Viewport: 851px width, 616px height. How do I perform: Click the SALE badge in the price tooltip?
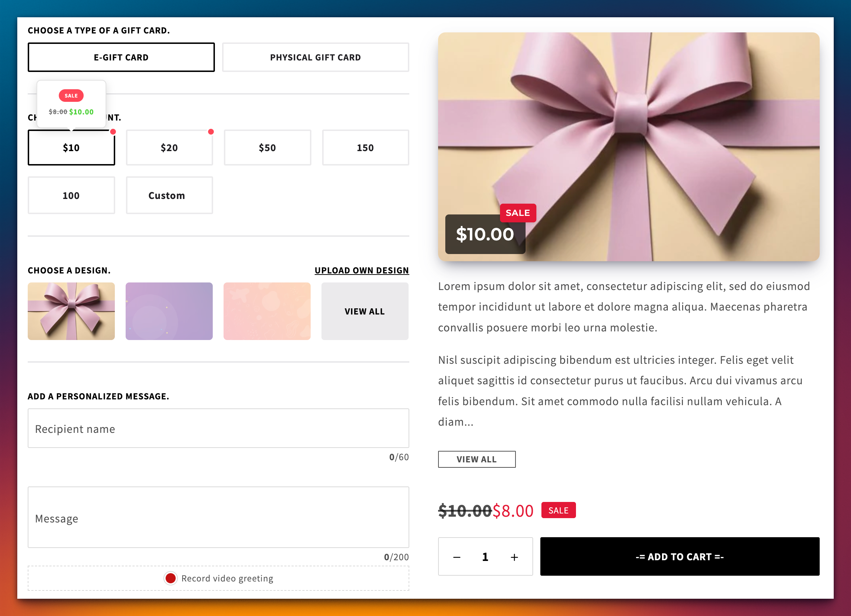pyautogui.click(x=71, y=95)
